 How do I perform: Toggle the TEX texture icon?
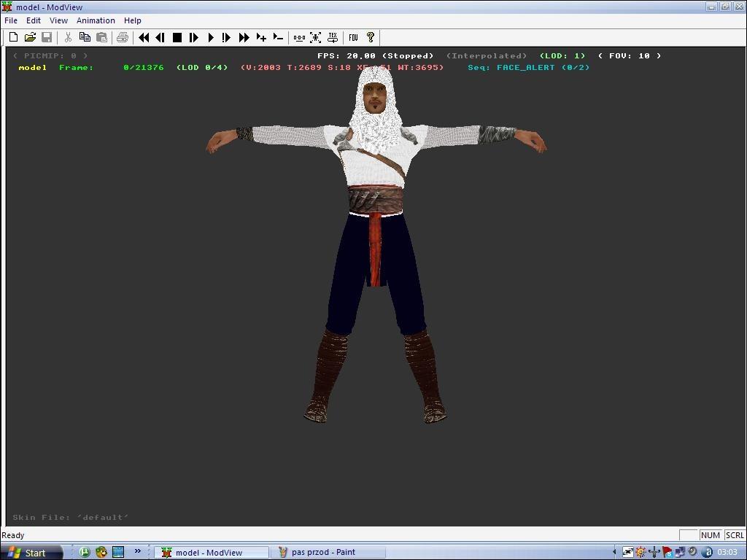coord(333,37)
